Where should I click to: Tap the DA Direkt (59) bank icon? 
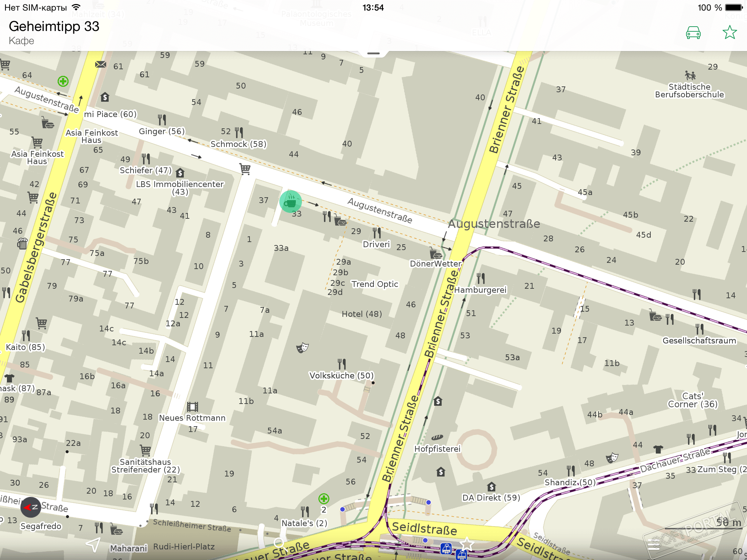[491, 487]
